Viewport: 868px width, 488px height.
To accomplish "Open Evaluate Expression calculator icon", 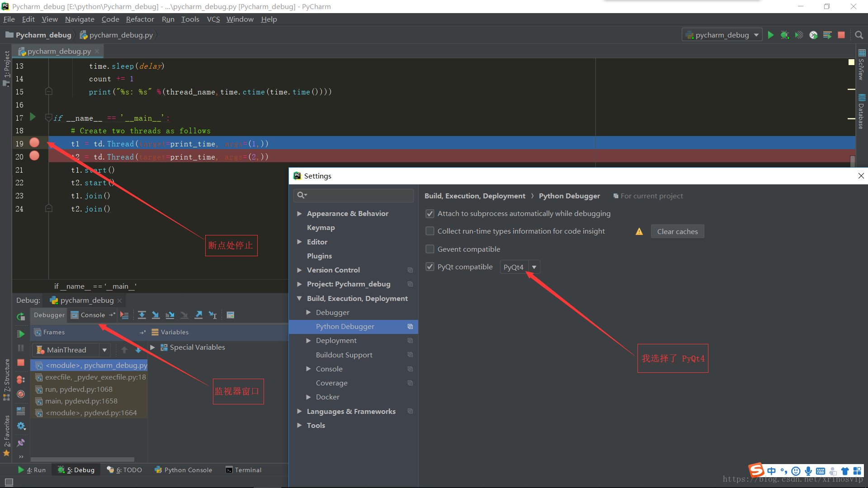I will (x=231, y=315).
